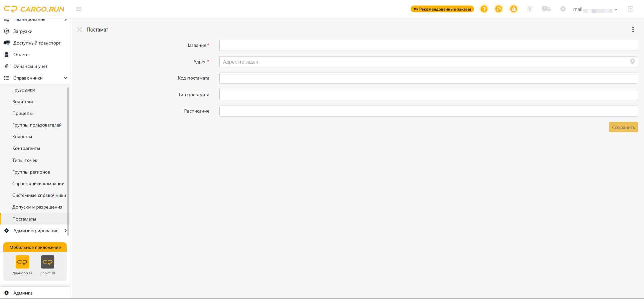Open Финансы и учет menu item

coord(31,66)
